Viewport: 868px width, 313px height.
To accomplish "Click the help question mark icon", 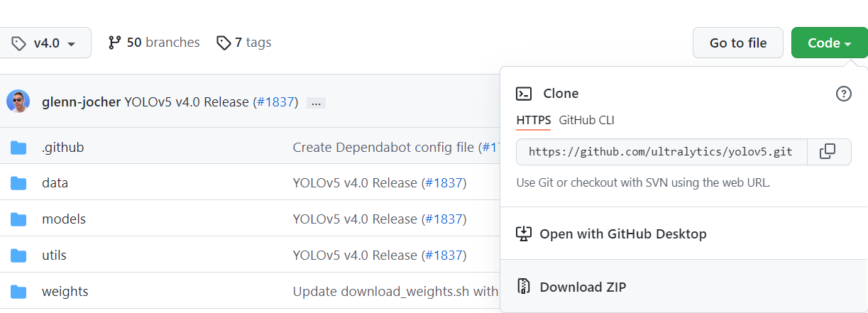I will (x=843, y=94).
